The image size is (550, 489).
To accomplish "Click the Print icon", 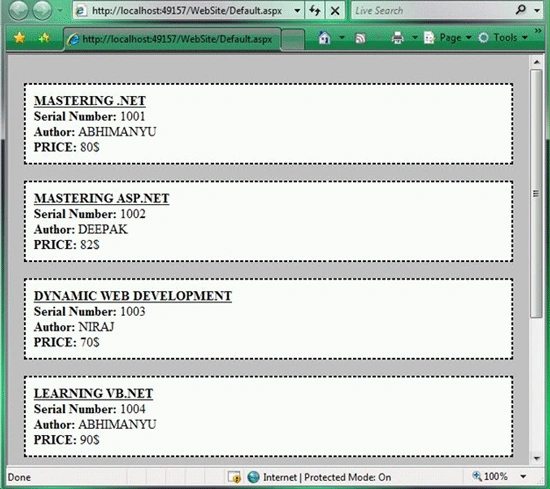I will point(397,38).
